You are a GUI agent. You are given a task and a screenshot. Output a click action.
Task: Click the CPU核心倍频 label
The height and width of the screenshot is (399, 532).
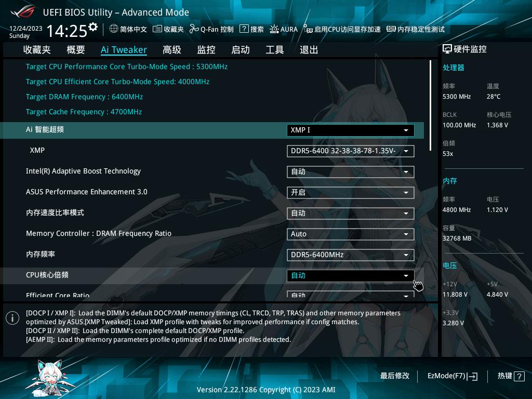47,275
